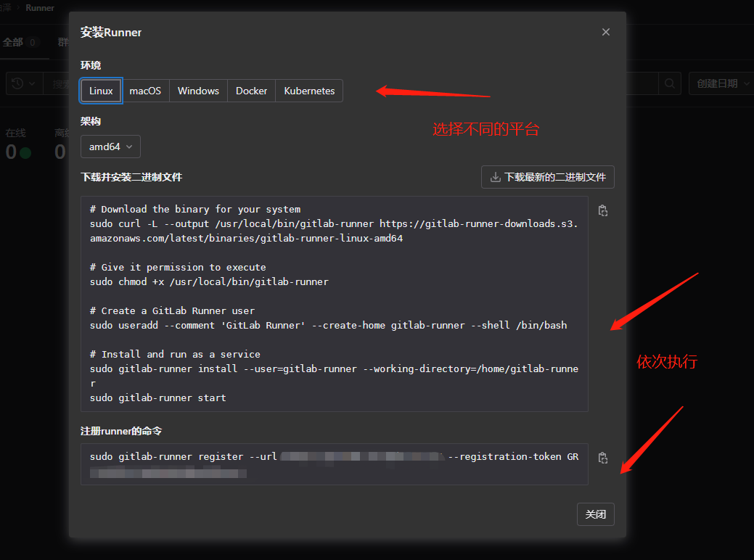Choose the Windows environment tab
The image size is (754, 560).
(198, 91)
